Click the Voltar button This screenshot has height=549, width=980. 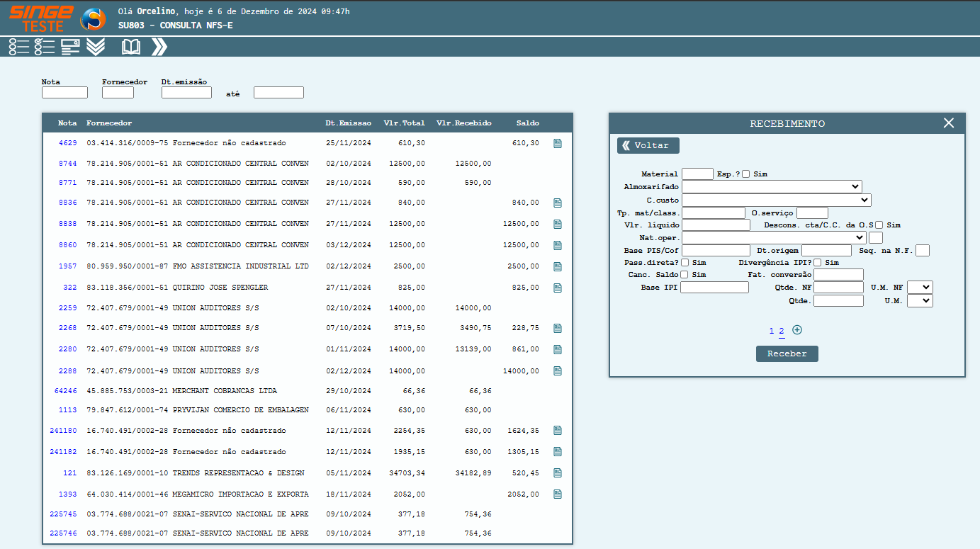(648, 145)
